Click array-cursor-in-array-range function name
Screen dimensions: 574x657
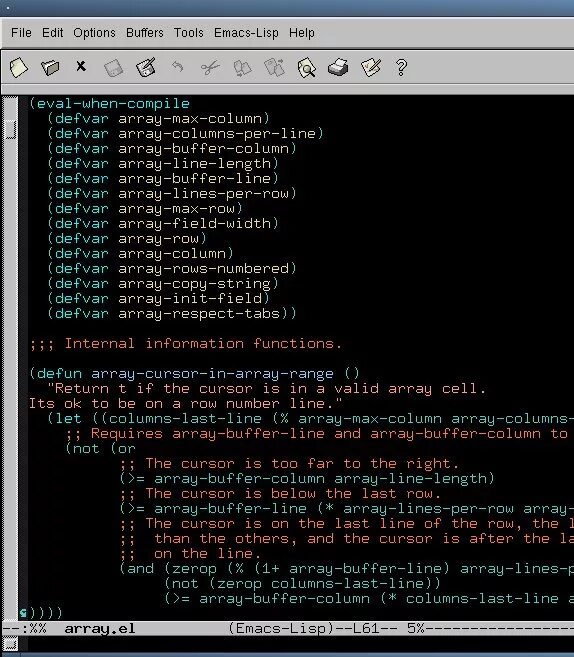212,374
